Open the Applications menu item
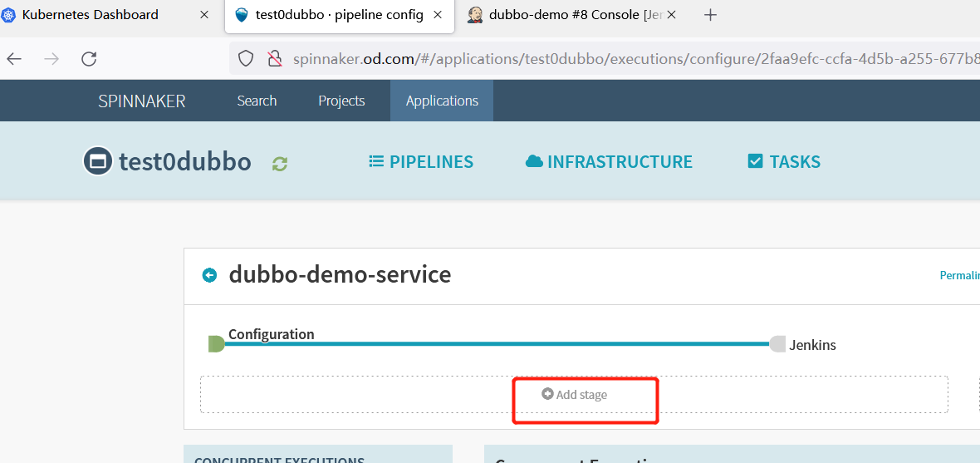 coord(442,101)
